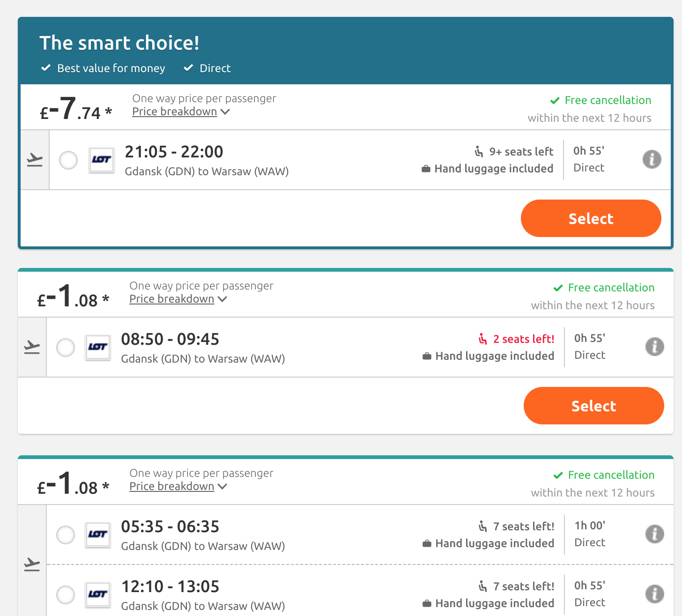Screen dimensions: 682x616
Task: Click LOT airline logo on 08:50 flight
Action: [98, 347]
